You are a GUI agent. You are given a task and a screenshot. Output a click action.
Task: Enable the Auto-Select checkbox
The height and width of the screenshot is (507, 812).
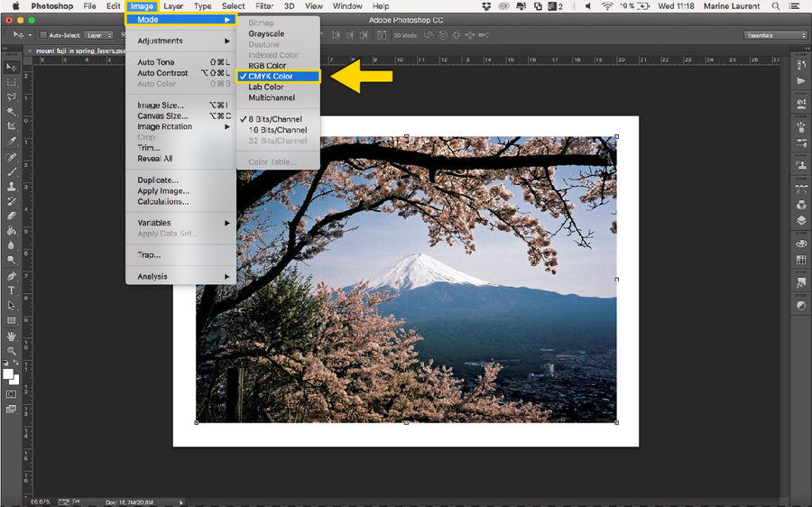[43, 35]
